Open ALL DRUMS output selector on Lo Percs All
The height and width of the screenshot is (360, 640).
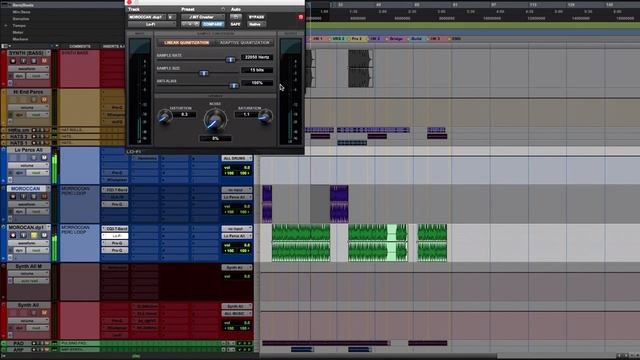(237, 158)
